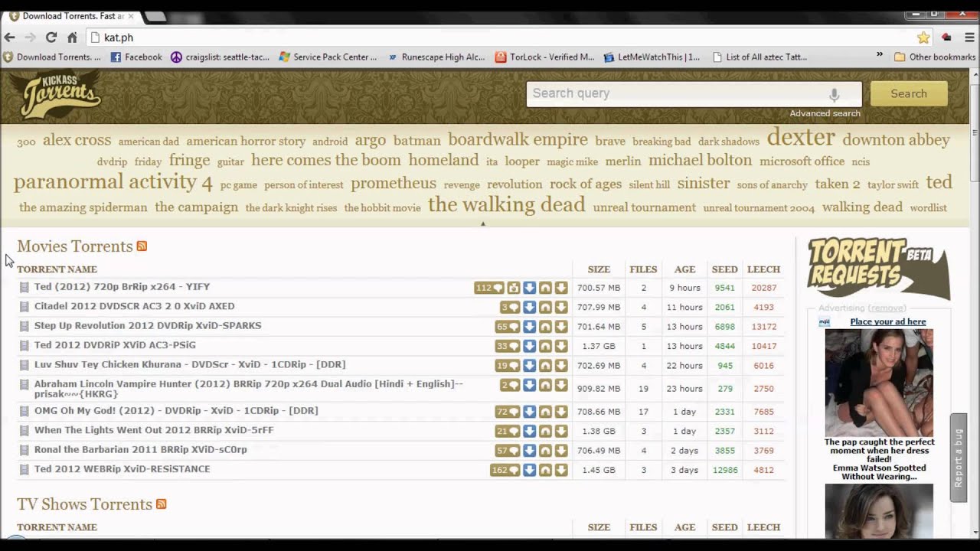980x551 pixels.
Task: Open craigslist seattle-tacoma bookmark
Action: (x=220, y=57)
